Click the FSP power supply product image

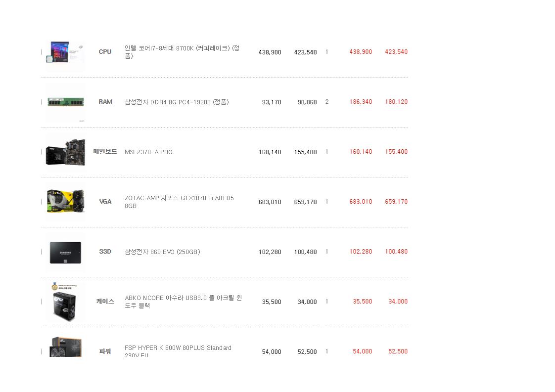[65, 348]
